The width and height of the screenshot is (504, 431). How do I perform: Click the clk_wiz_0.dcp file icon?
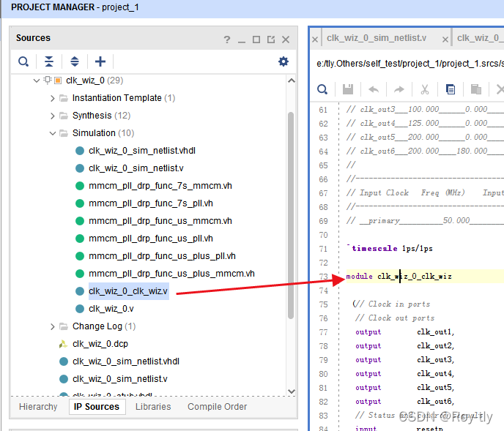click(x=63, y=344)
